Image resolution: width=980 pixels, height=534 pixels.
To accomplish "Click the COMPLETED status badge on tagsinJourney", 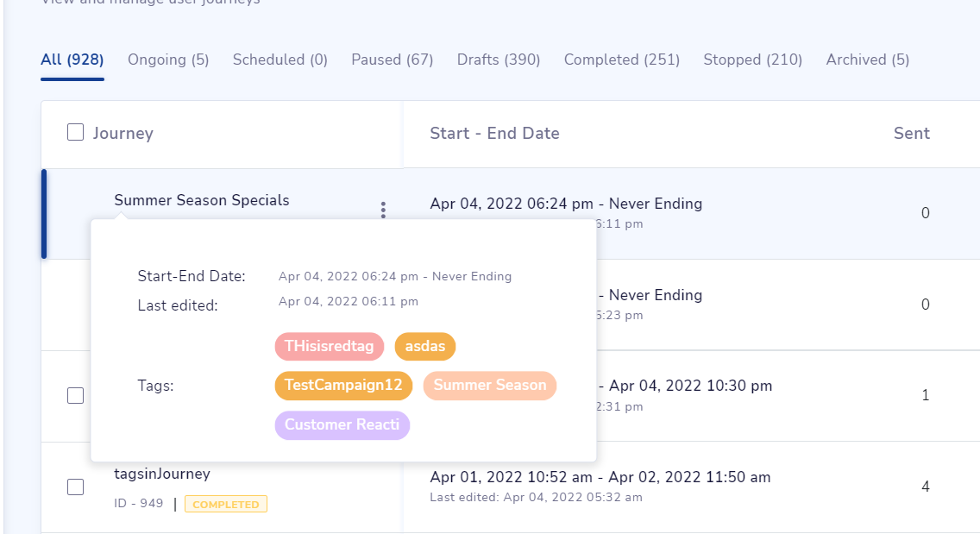I will pos(226,504).
